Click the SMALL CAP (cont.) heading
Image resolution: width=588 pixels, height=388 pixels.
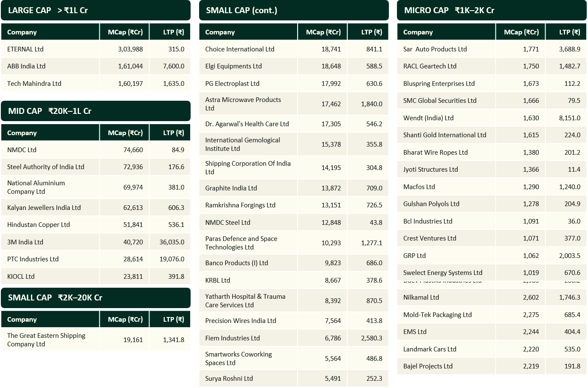(294, 10)
